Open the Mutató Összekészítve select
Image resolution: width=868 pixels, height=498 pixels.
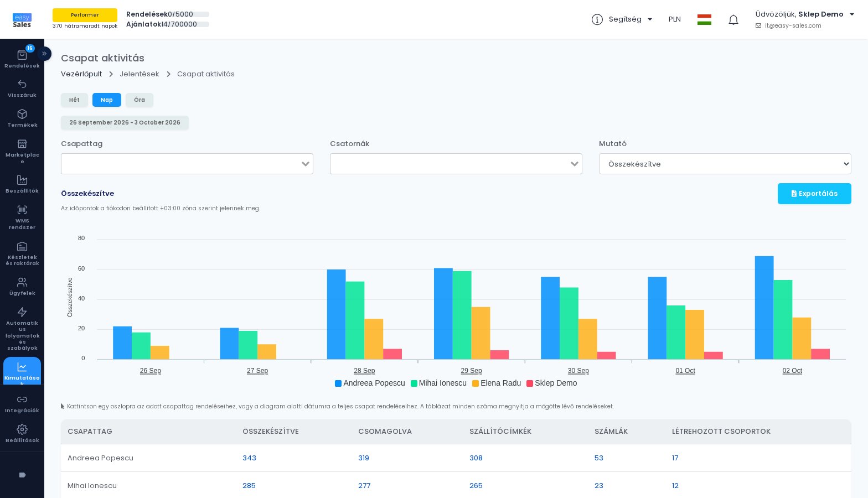click(x=725, y=164)
